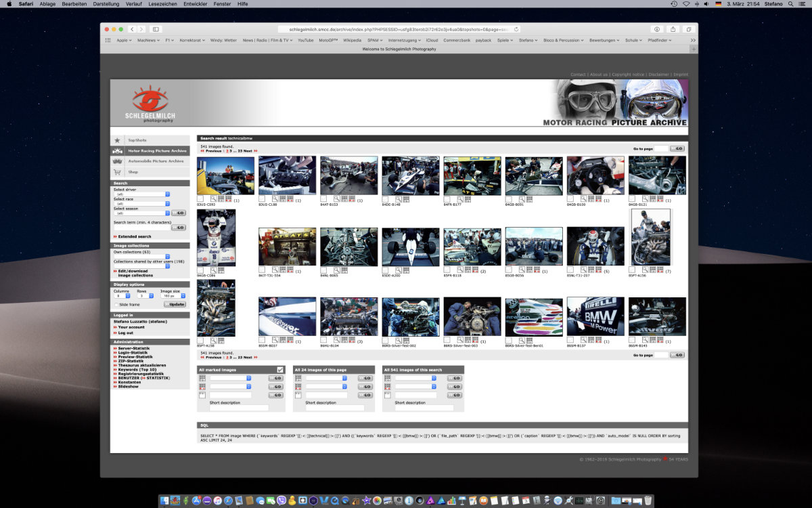Open the Shop section via shopping cart icon
The image size is (812, 508).
click(116, 171)
